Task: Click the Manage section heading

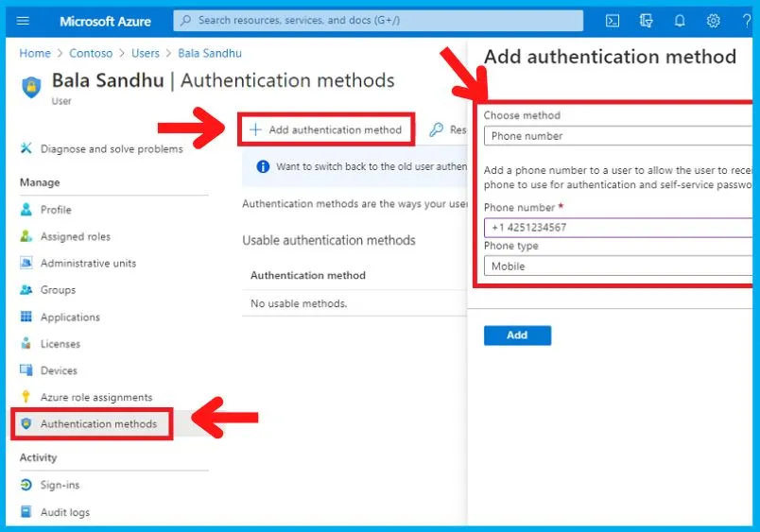Action: [40, 182]
